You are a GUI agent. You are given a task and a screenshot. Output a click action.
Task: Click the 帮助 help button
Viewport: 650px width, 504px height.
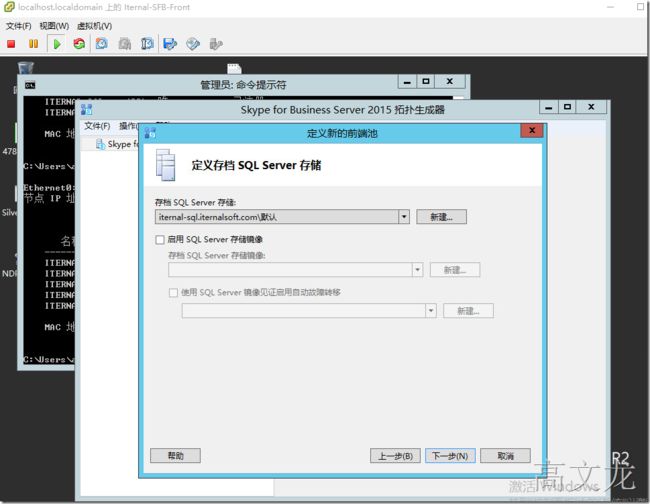tap(175, 456)
